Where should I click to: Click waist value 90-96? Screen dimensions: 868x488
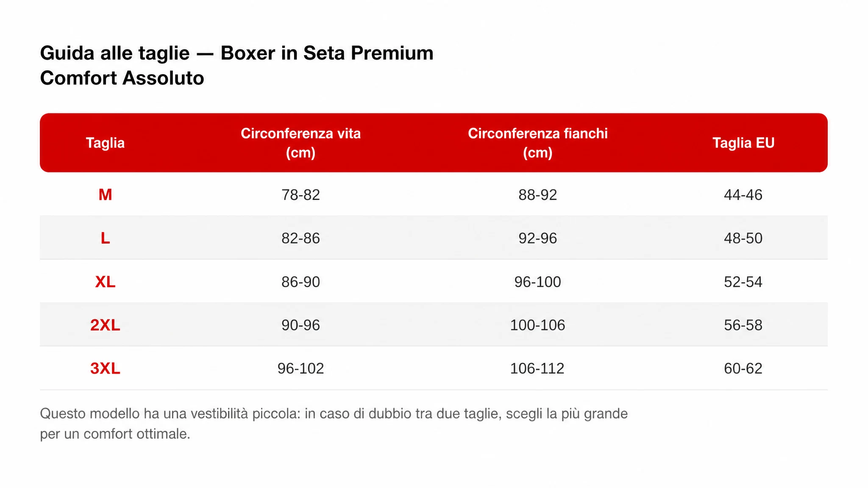(x=300, y=325)
